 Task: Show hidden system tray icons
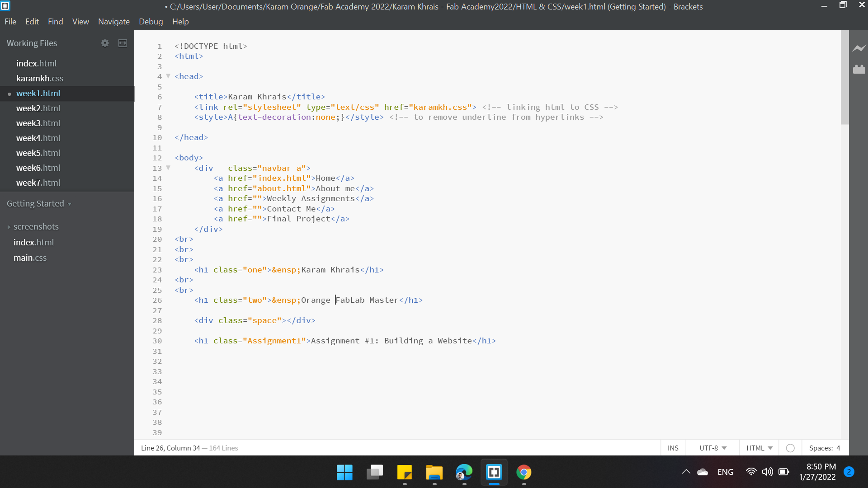(686, 472)
